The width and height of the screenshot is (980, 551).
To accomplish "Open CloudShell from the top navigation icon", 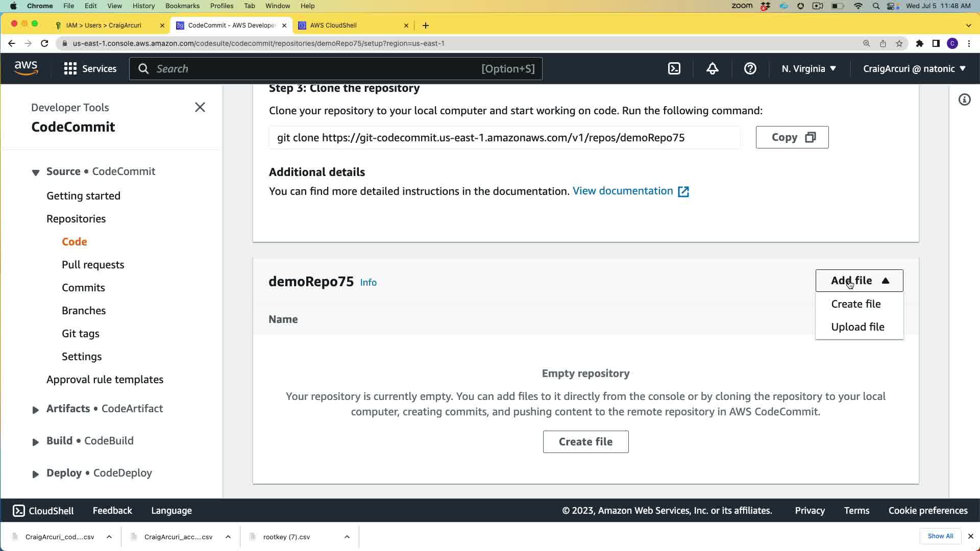I will click(x=674, y=69).
